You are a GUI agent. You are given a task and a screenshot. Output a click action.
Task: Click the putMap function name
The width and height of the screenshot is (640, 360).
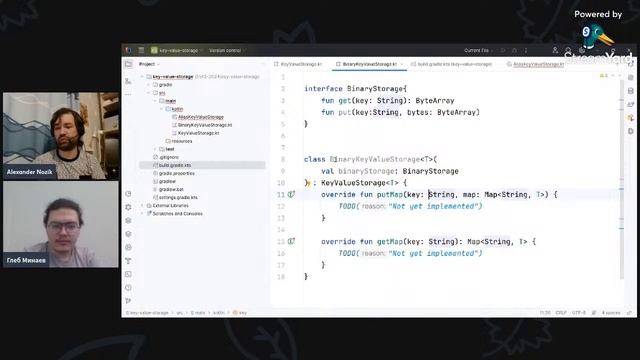click(390, 195)
